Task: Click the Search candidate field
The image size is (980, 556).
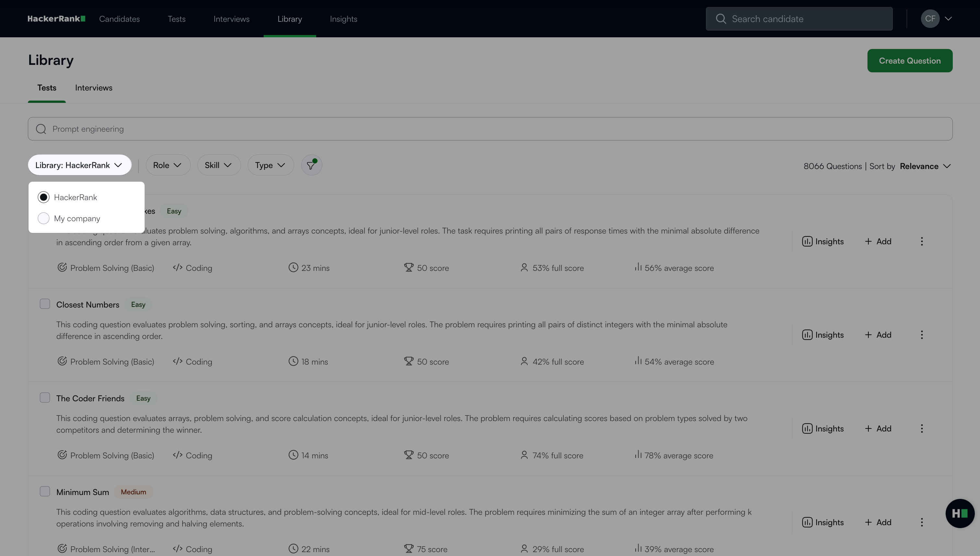Action: [806, 19]
